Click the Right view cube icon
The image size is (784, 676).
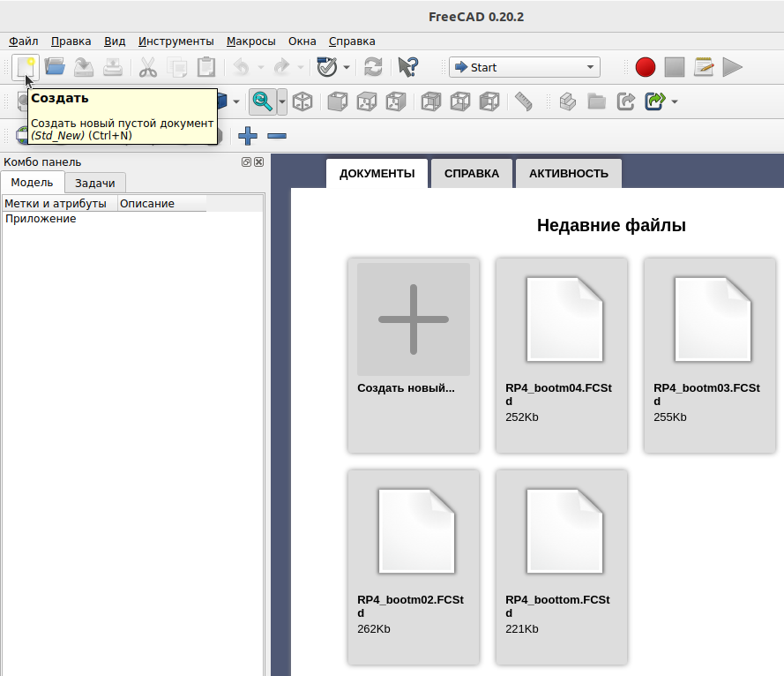pyautogui.click(x=396, y=101)
